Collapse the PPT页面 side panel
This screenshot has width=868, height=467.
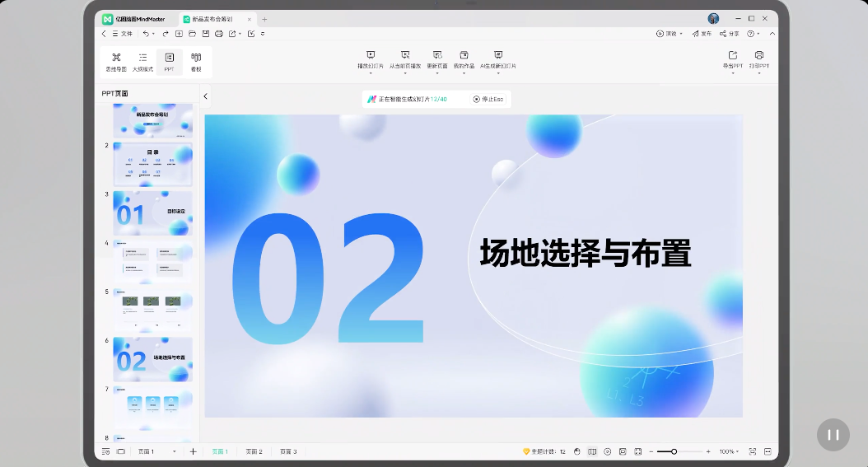coord(205,96)
